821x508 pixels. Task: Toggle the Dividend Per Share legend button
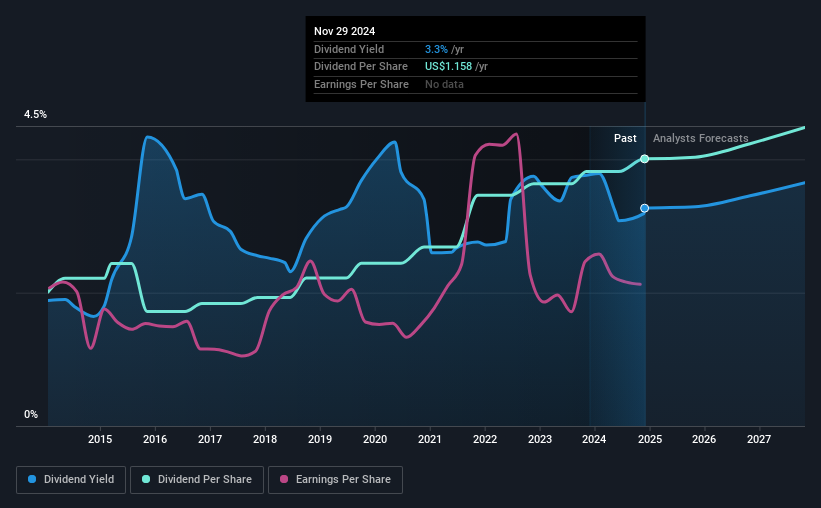click(x=197, y=479)
